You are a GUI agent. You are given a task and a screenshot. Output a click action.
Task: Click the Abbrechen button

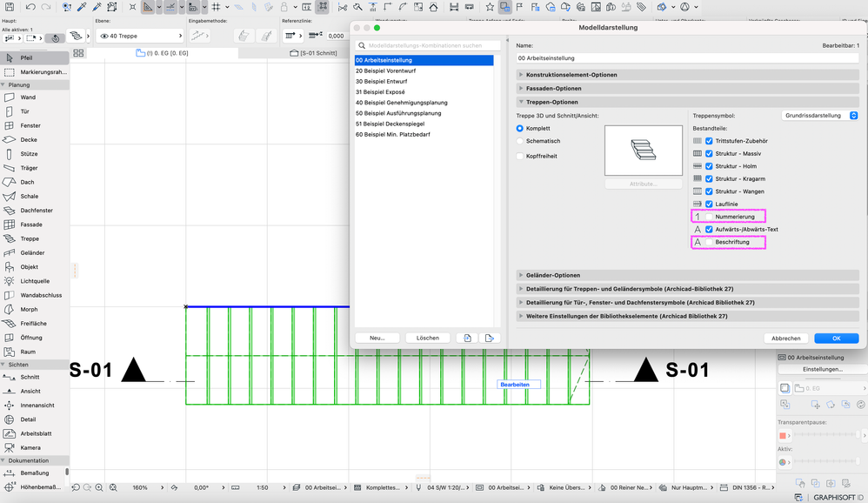pos(786,339)
